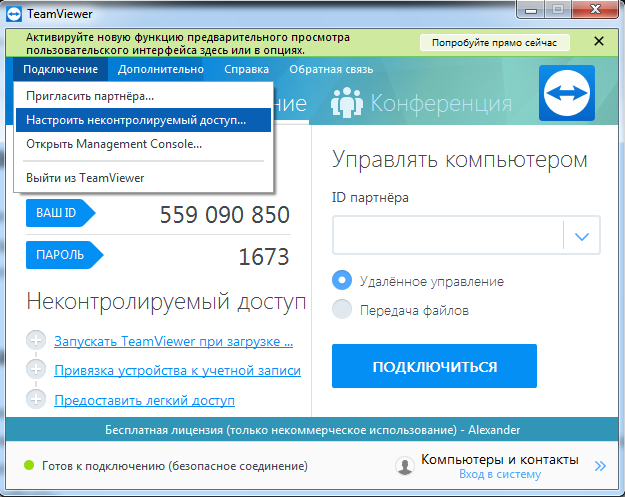The height and width of the screenshot is (497, 625).
Task: Click Готов к подключению status text
Action: pyautogui.click(x=175, y=466)
